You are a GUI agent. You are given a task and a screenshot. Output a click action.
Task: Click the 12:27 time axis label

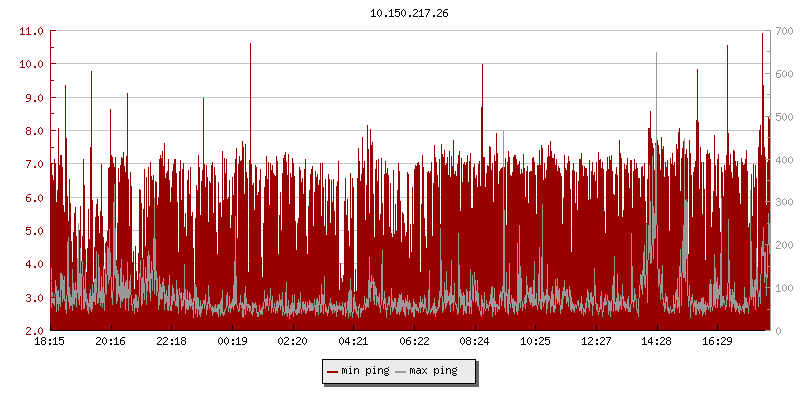click(x=596, y=342)
